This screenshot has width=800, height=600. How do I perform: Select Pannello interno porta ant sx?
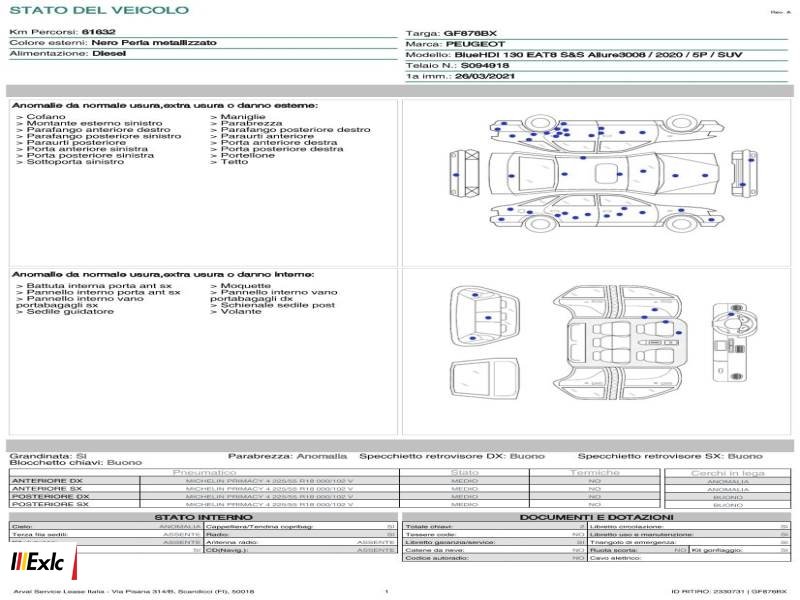[x=98, y=292]
